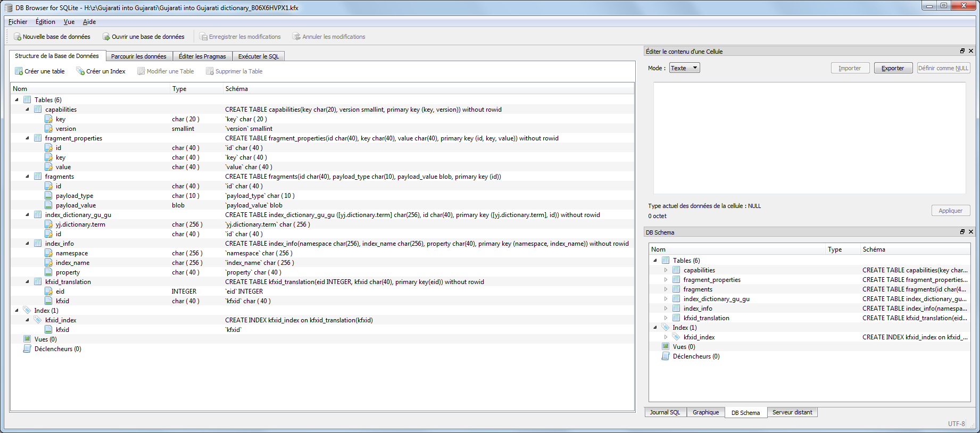The width and height of the screenshot is (980, 433).
Task: Click the Appliquer button
Action: point(950,211)
